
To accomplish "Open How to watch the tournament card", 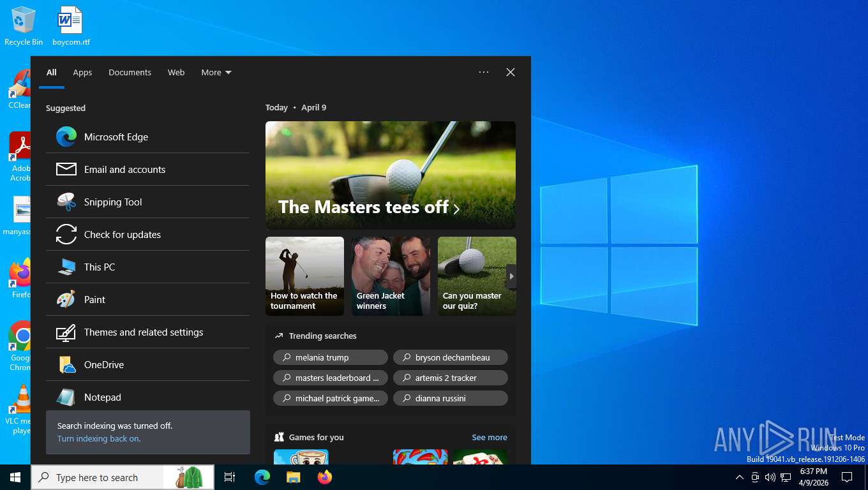I will click(304, 276).
